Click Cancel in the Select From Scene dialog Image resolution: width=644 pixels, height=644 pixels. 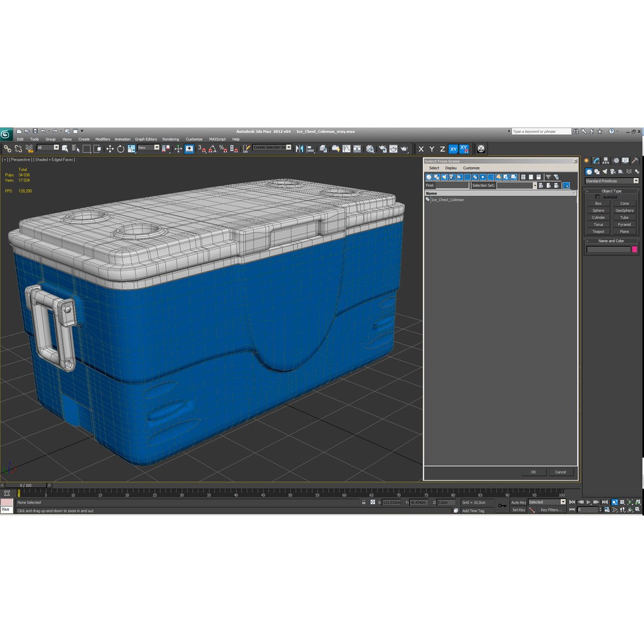(561, 472)
